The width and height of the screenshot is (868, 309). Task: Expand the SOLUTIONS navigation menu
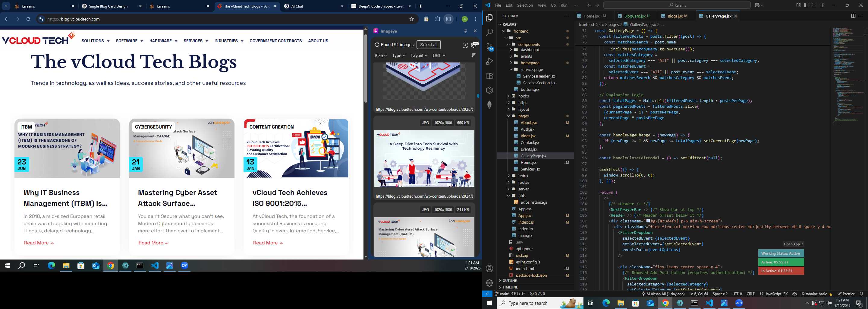[x=95, y=41]
